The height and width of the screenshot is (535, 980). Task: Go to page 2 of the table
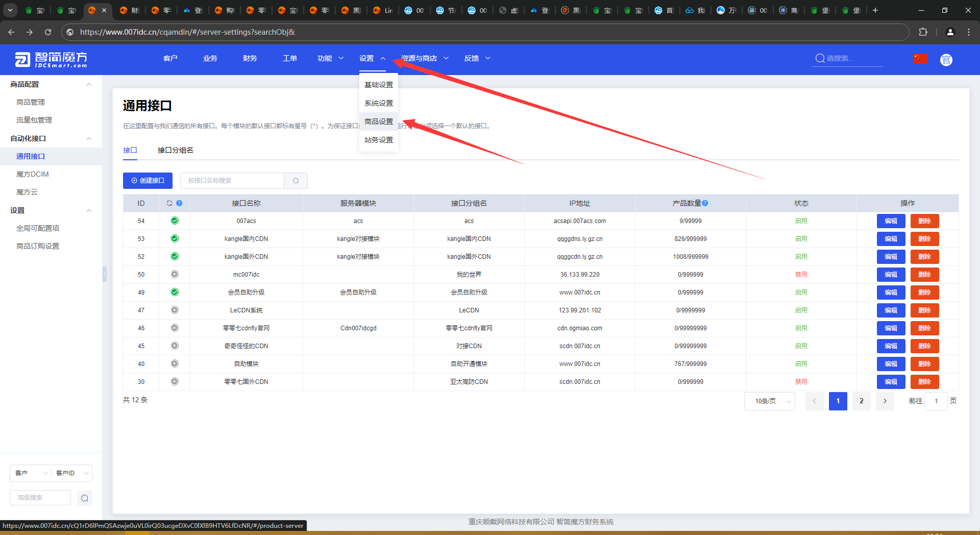click(862, 401)
